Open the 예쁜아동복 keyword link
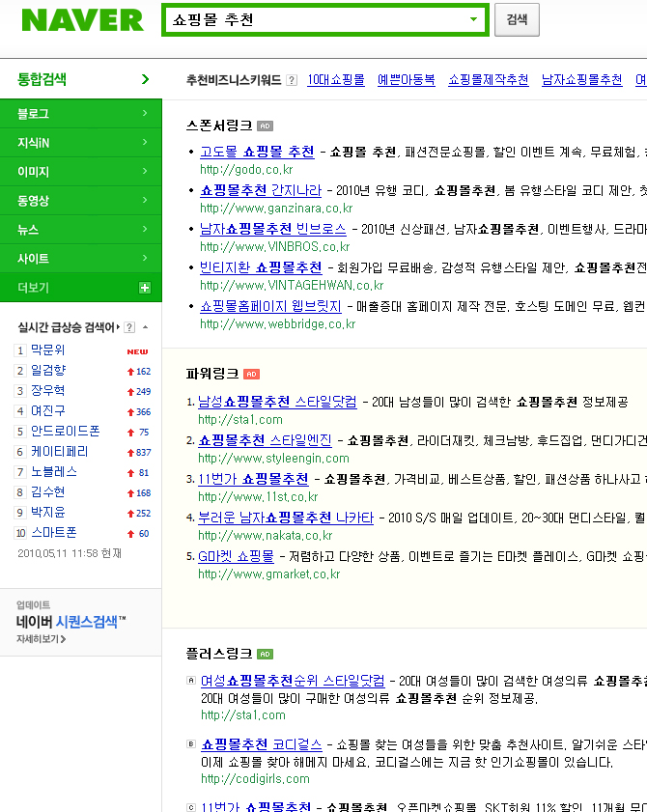This screenshot has width=647, height=812. pos(407,80)
